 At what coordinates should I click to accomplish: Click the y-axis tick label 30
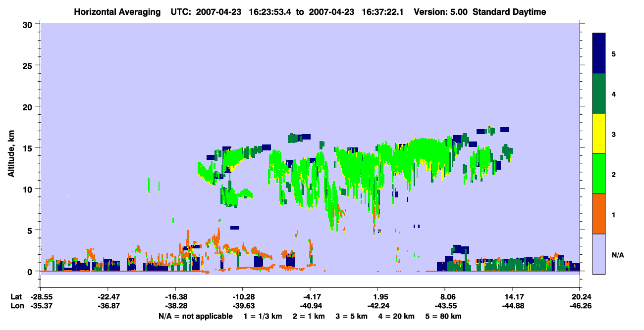tap(29, 24)
